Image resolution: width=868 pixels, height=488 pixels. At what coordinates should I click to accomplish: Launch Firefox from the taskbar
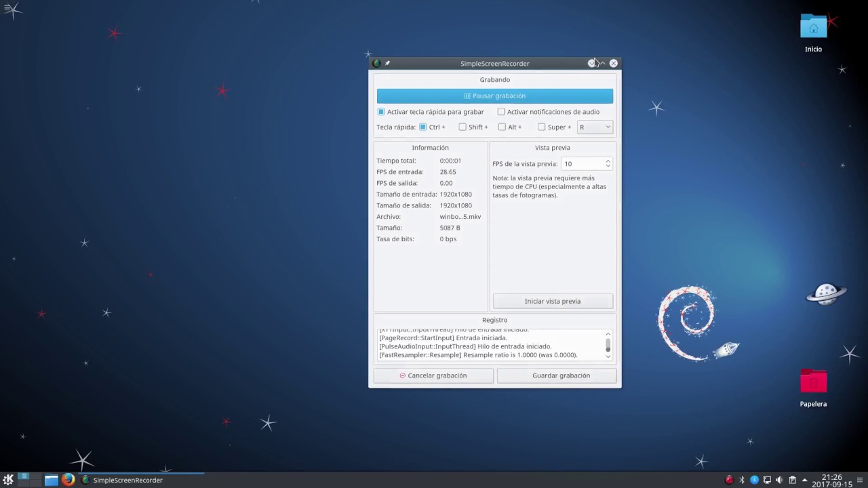click(x=68, y=480)
